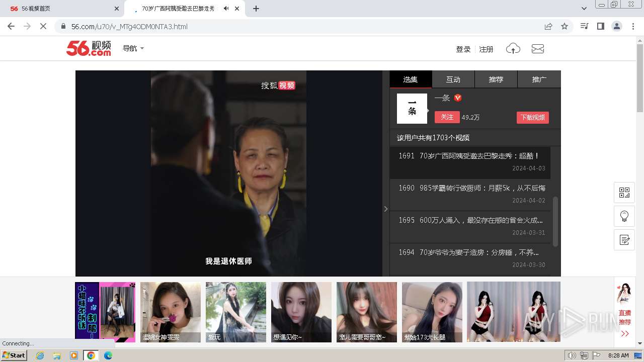Open the tab search dropdown chevron
Image resolution: width=644 pixels, height=362 pixels.
pos(584,9)
